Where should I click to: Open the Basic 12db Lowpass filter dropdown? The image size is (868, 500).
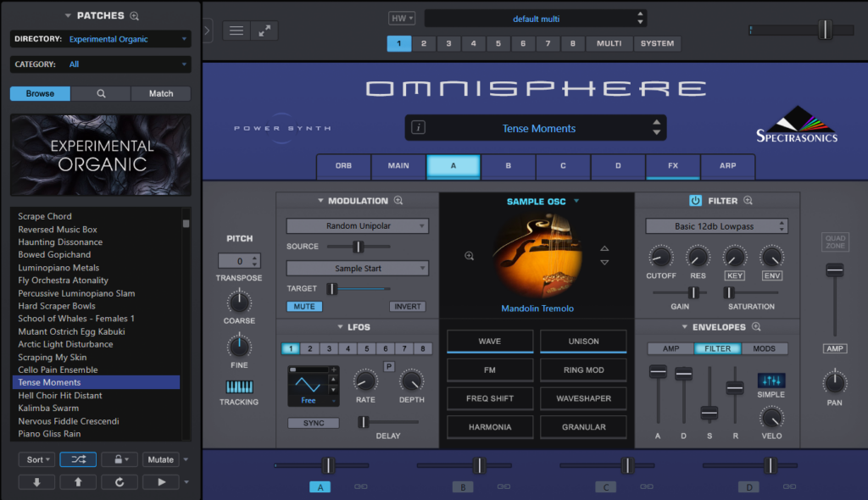(x=716, y=226)
